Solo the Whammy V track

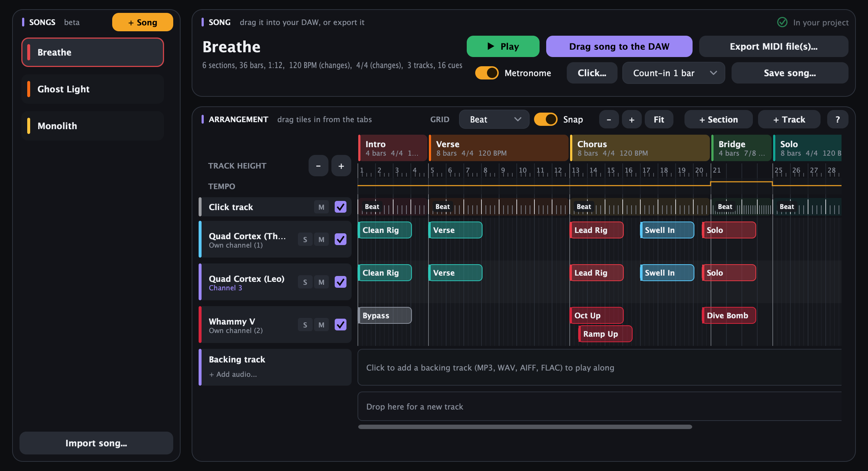tap(305, 325)
